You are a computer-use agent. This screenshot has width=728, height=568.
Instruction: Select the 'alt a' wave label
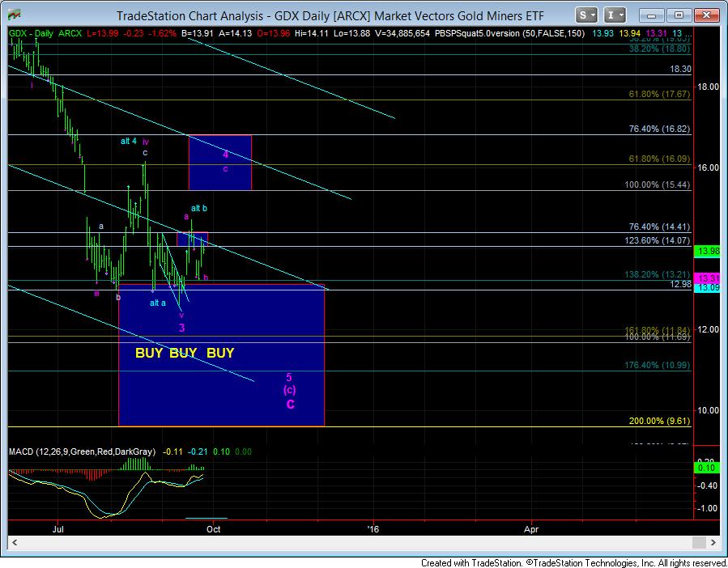[x=158, y=303]
